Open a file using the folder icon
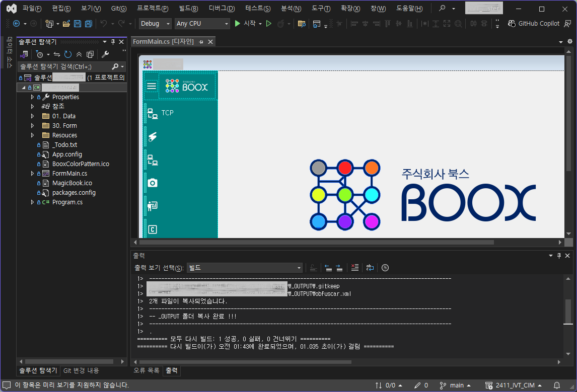Viewport: 577px width, 392px height. (66, 24)
